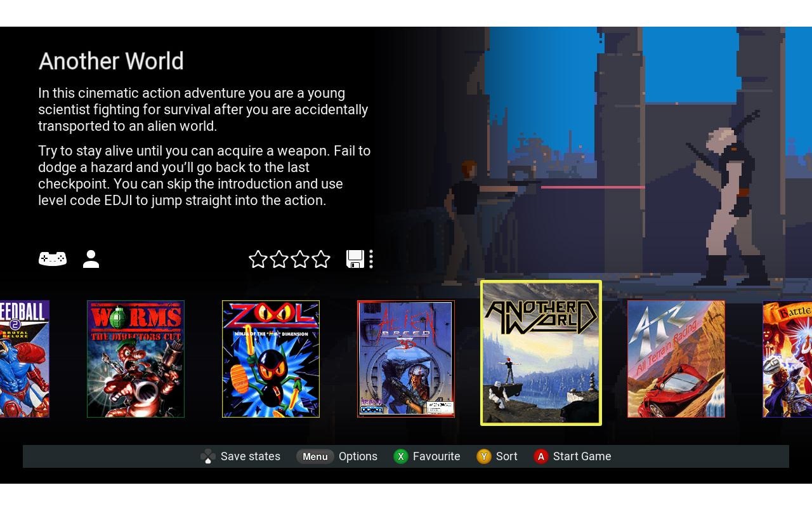Set rating to the fourth star
The height and width of the screenshot is (511, 812).
click(321, 259)
